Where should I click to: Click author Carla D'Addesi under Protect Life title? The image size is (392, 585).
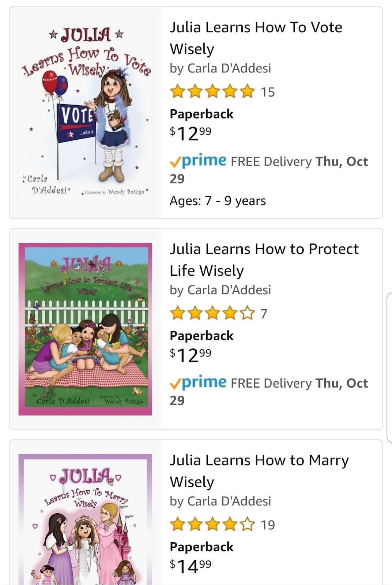tap(229, 290)
